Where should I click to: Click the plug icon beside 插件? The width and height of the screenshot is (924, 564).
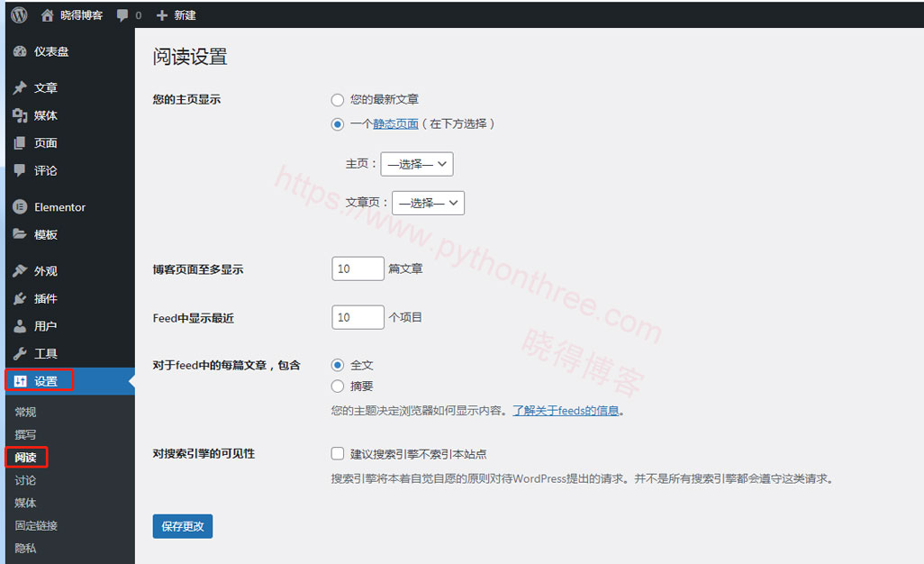click(x=20, y=298)
